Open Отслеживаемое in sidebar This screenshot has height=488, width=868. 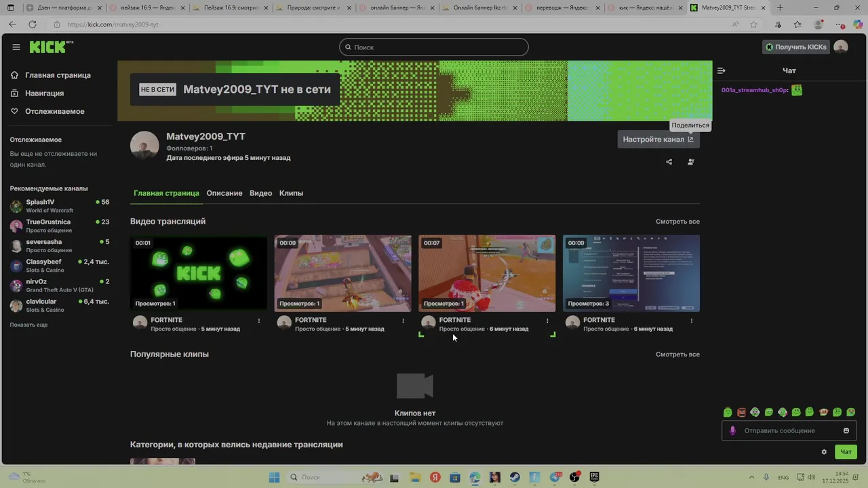(x=54, y=111)
